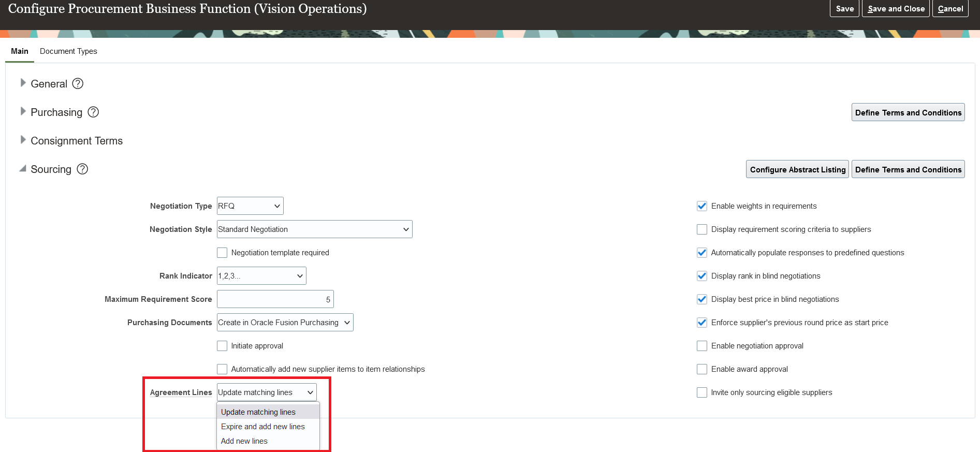This screenshot has height=452, width=980.
Task: Uncheck Automatically populate responses to predefined questions
Action: click(702, 253)
